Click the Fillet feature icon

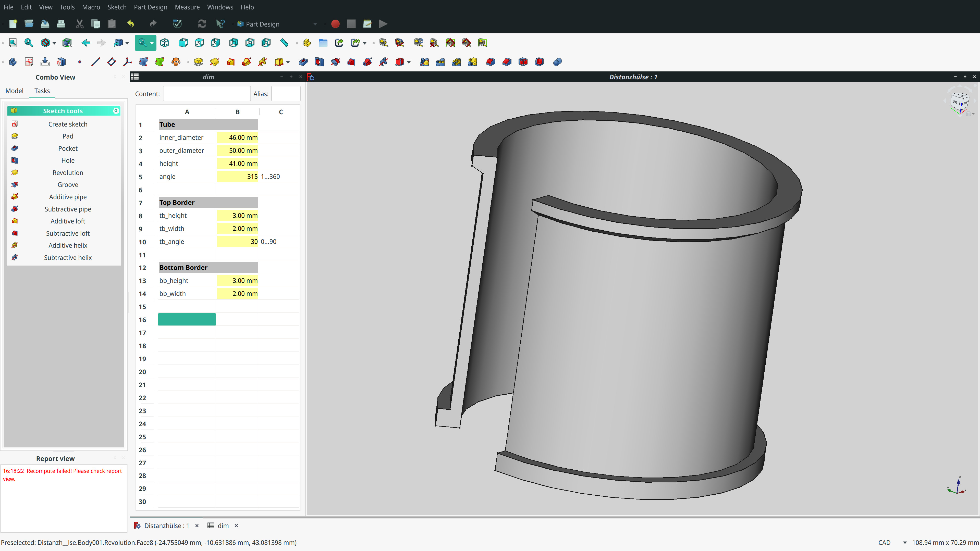pyautogui.click(x=490, y=61)
